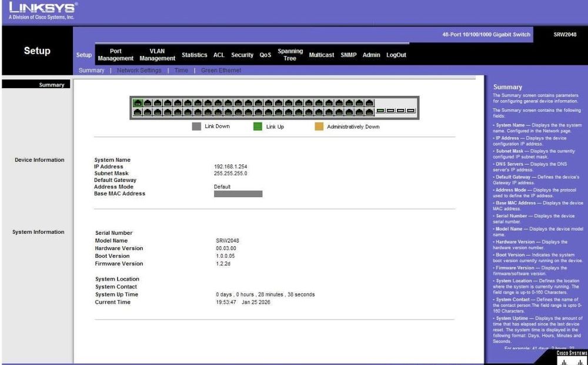588x365 pixels.
Task: Click the Summary heading in the help panel
Action: [507, 87]
